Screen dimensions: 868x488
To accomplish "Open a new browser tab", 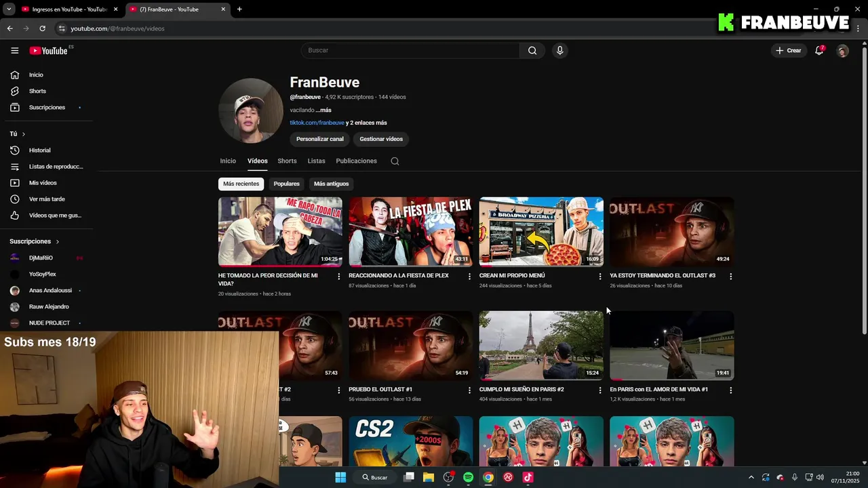I will (x=239, y=9).
